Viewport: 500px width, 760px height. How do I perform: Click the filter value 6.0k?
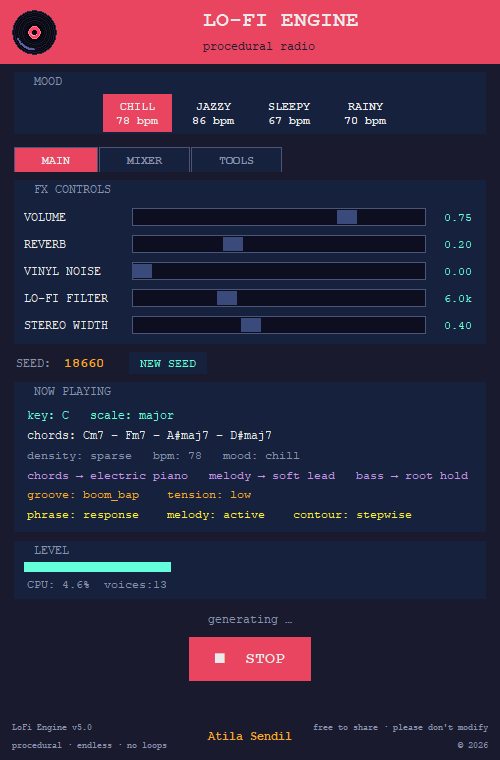point(458,299)
